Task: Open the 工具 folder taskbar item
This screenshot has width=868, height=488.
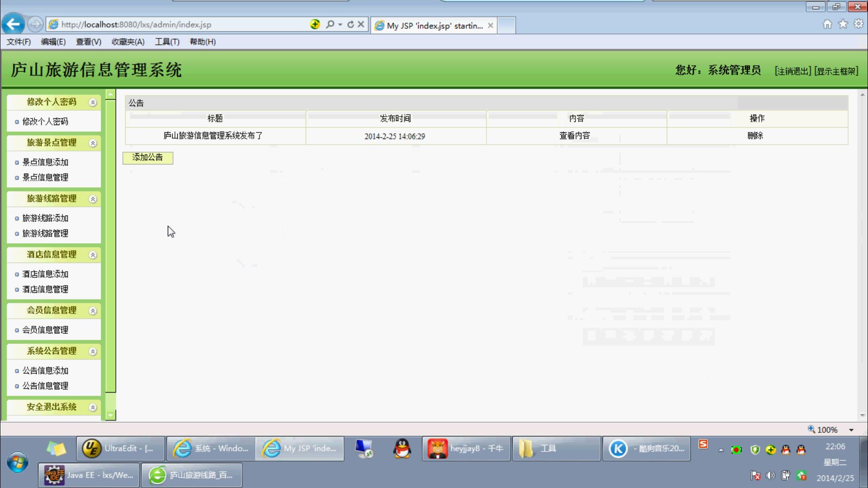Action: pos(556,449)
